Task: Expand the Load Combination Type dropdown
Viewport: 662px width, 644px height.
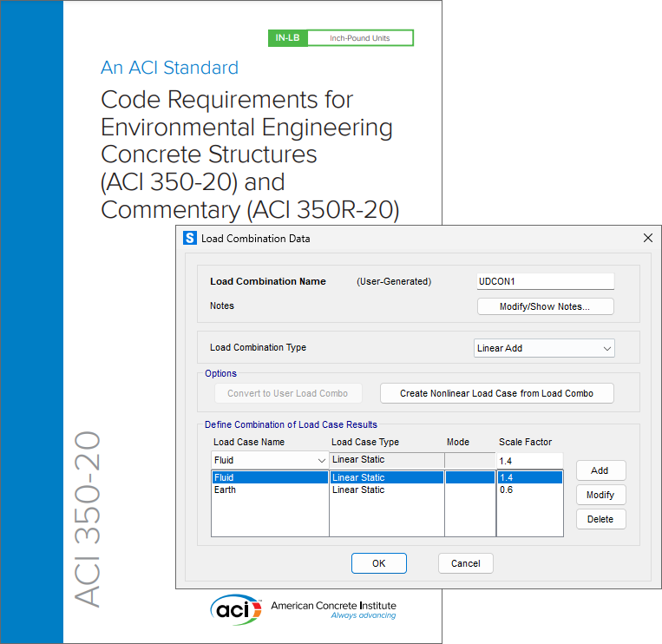Action: click(545, 348)
